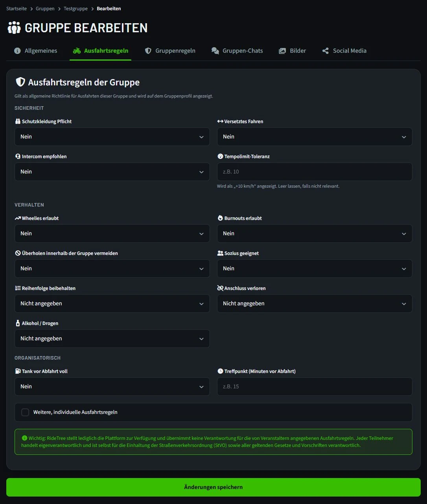Enable Weitere, individuelle Ausfahrtsregeln checkbox
Screen dimensions: 427x504
click(25, 412)
